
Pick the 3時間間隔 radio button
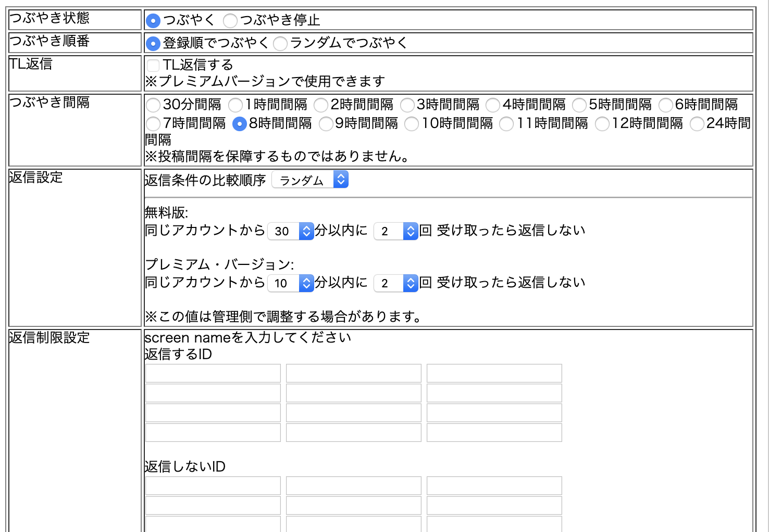(407, 105)
